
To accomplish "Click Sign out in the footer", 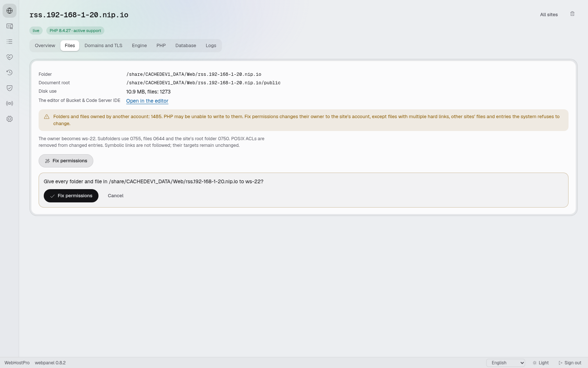I will tap(570, 363).
